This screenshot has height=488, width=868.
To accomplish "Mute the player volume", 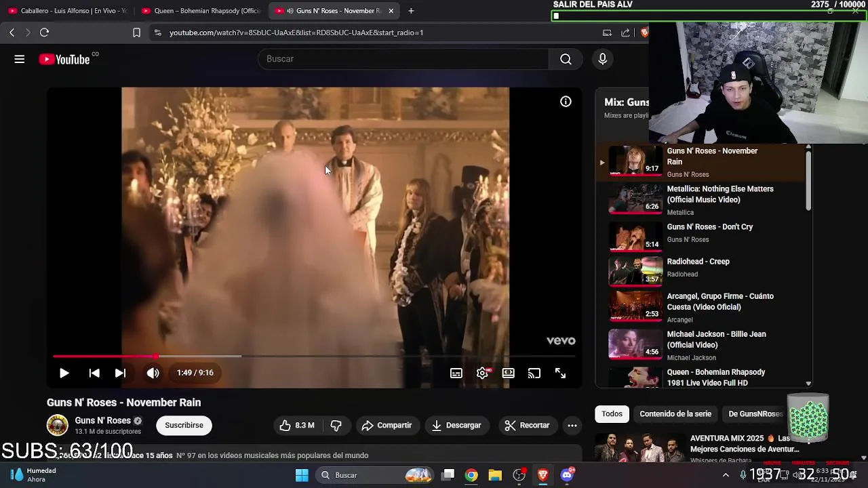I will tap(153, 373).
